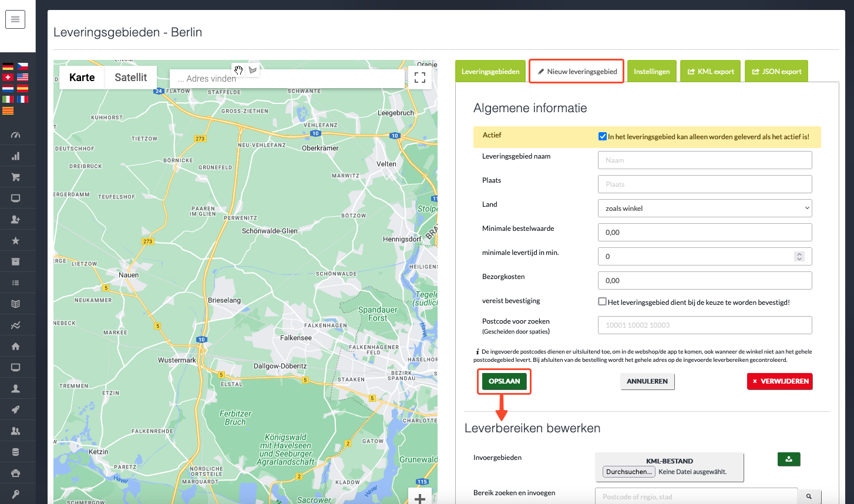This screenshot has height=504, width=854.
Task: Open the database stack sidebar icon
Action: 16,452
